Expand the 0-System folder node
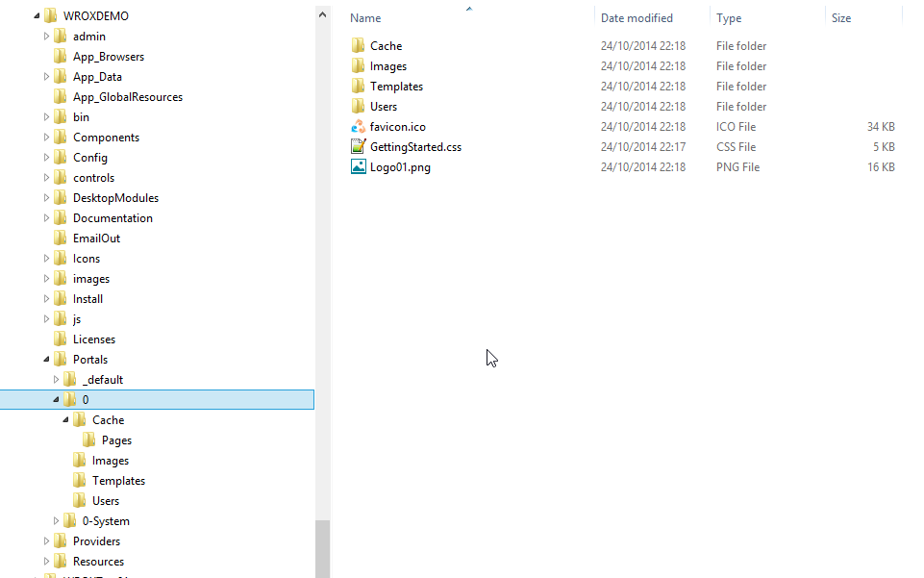Image resolution: width=924 pixels, height=578 pixels. (56, 521)
